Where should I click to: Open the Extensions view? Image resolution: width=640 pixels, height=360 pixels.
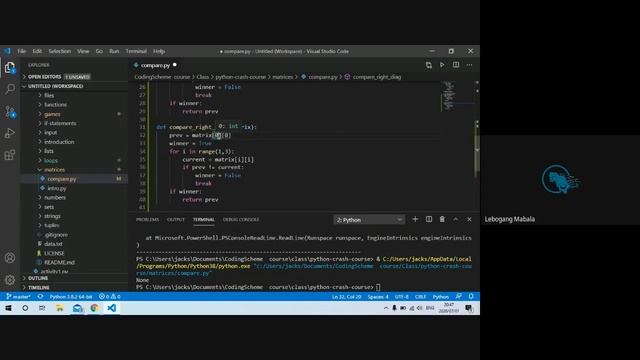click(x=10, y=155)
